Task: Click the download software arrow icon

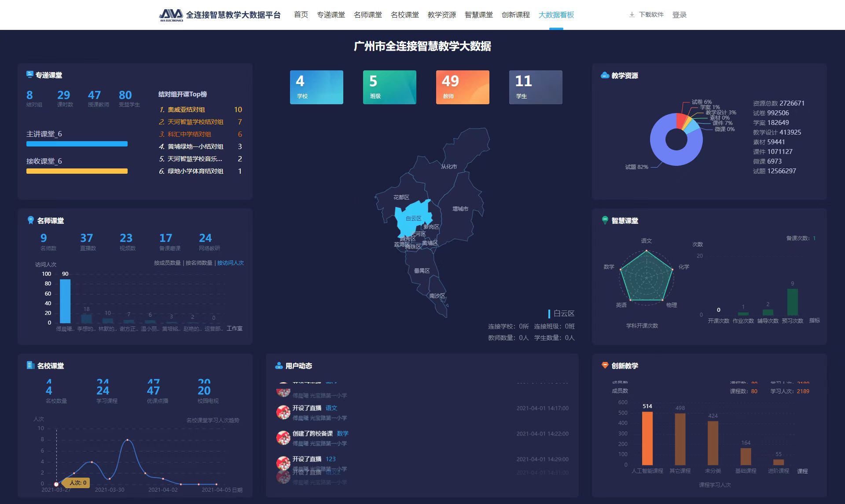Action: [x=632, y=15]
